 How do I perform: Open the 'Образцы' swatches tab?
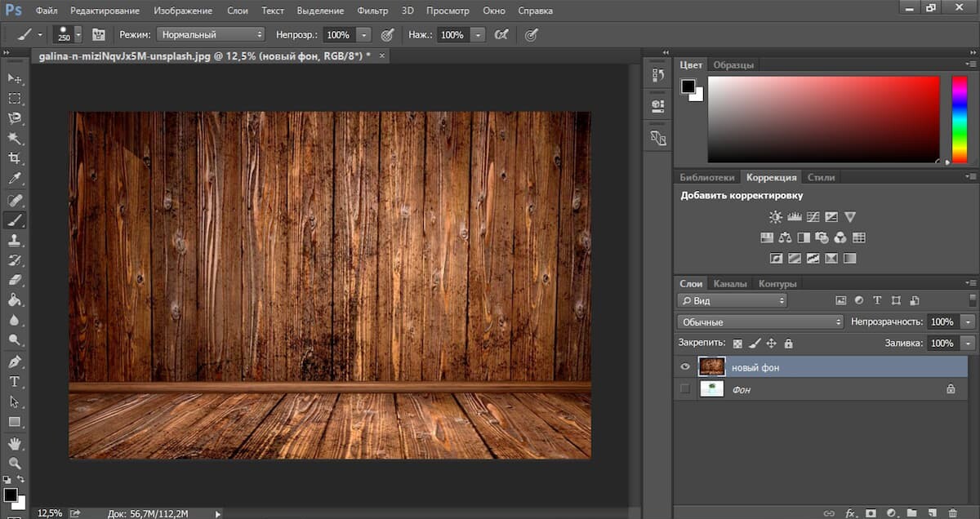[733, 64]
